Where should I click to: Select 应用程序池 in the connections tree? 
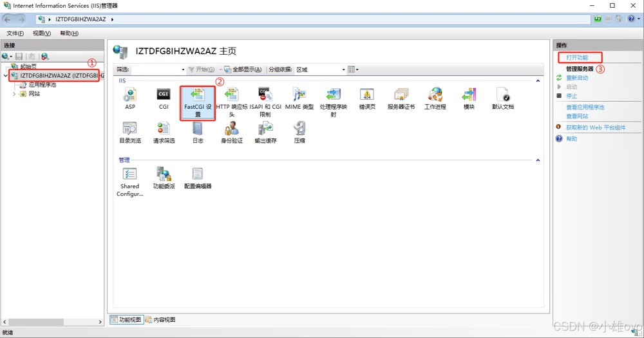(x=43, y=84)
